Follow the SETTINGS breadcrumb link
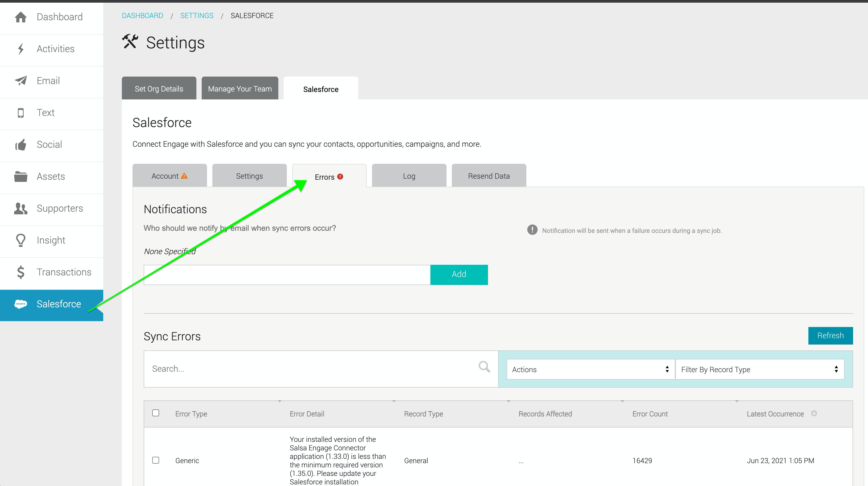The width and height of the screenshot is (868, 486). point(197,16)
